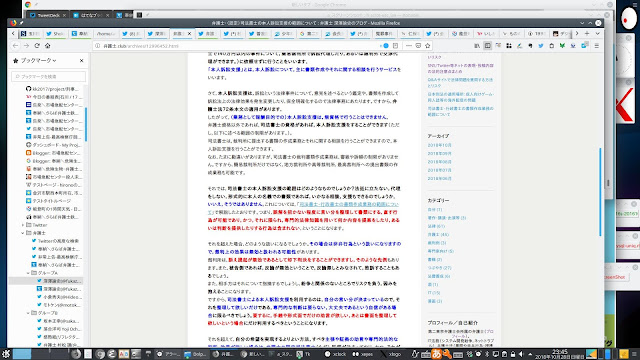
Task: Reload the current page in Firefox
Action: click(37, 46)
